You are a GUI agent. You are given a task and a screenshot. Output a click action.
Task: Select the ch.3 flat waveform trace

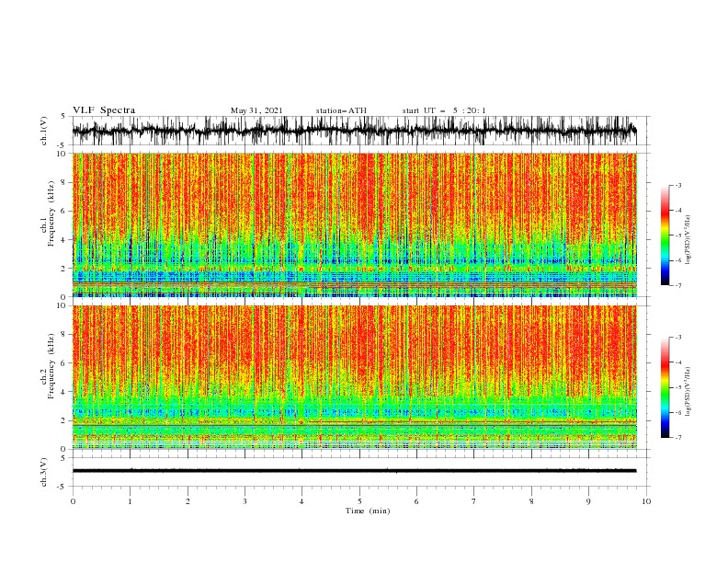coord(354,471)
